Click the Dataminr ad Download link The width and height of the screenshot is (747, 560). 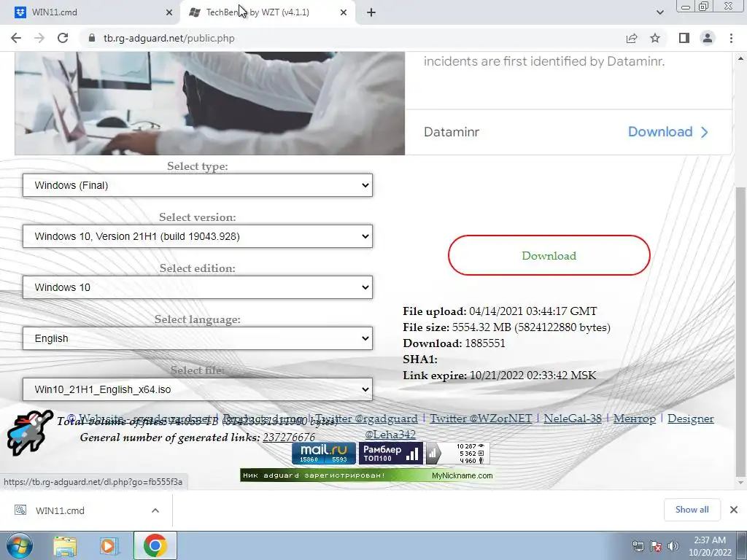668,132
